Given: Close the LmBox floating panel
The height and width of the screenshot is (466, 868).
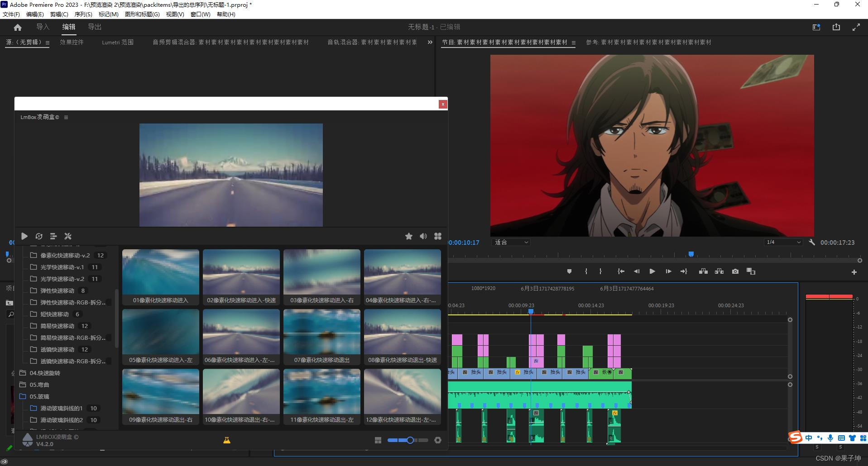Looking at the screenshot, I should [x=443, y=104].
